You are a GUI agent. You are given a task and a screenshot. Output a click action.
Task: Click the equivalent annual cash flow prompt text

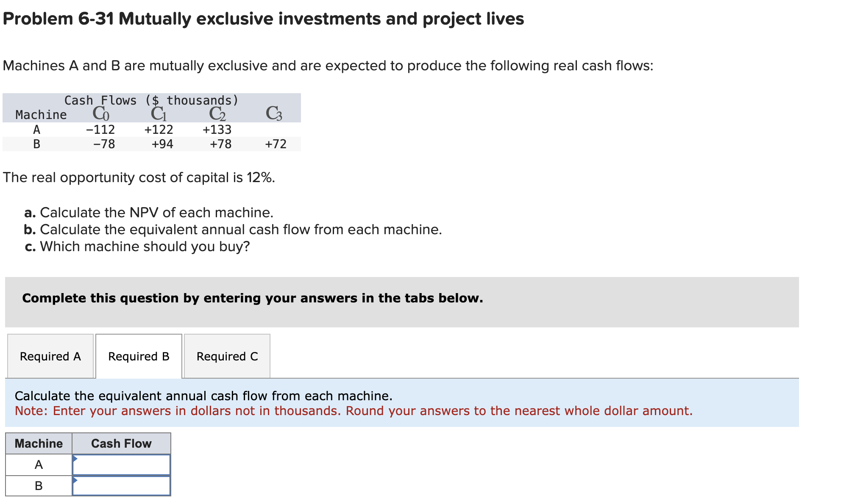pos(204,395)
